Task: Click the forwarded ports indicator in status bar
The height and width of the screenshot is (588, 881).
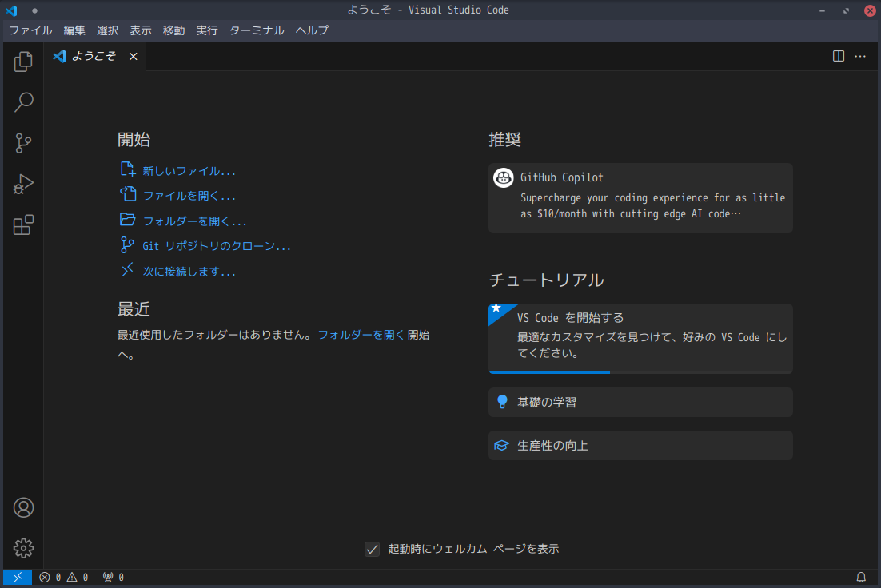Action: (x=113, y=578)
